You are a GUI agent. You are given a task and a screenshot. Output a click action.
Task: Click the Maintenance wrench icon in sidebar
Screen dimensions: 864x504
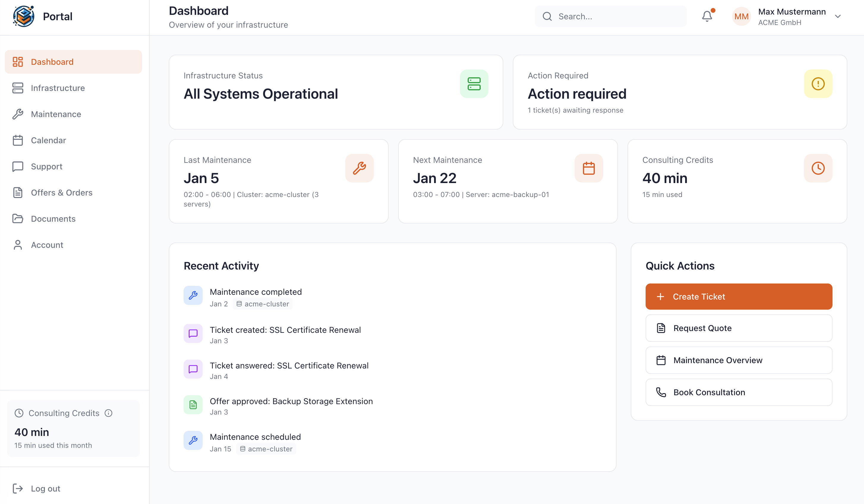coord(18,114)
